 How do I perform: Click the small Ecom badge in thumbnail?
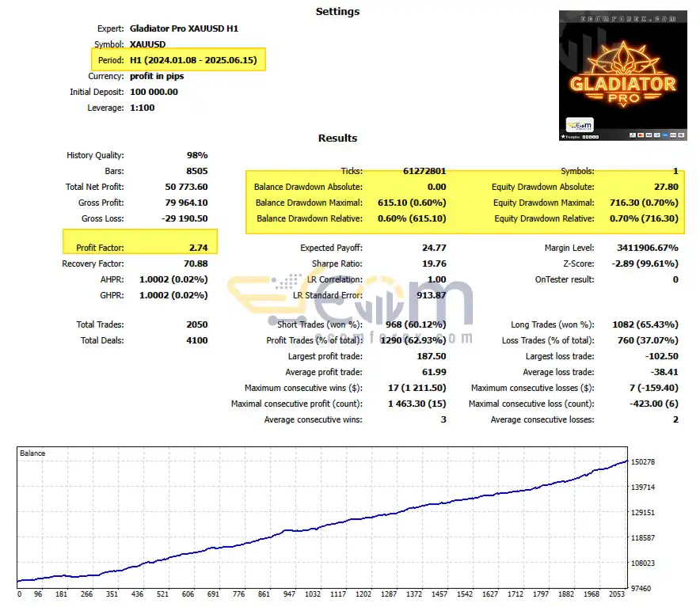580,125
